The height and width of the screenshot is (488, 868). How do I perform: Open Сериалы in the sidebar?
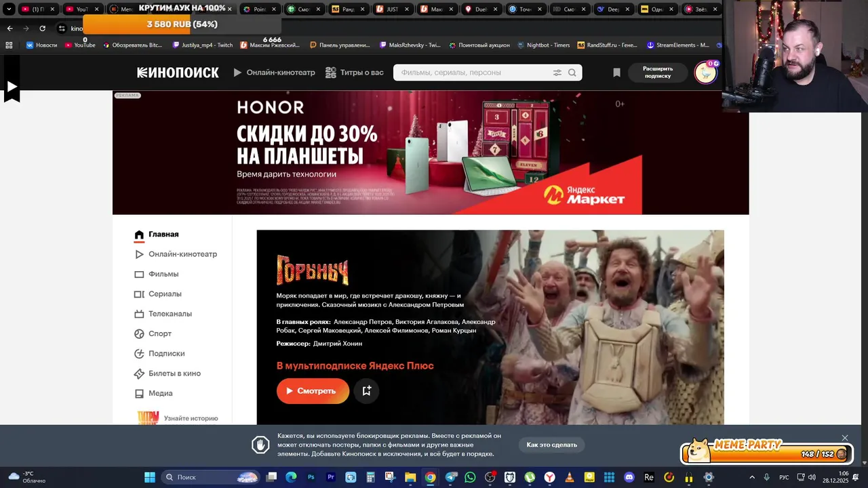point(165,293)
